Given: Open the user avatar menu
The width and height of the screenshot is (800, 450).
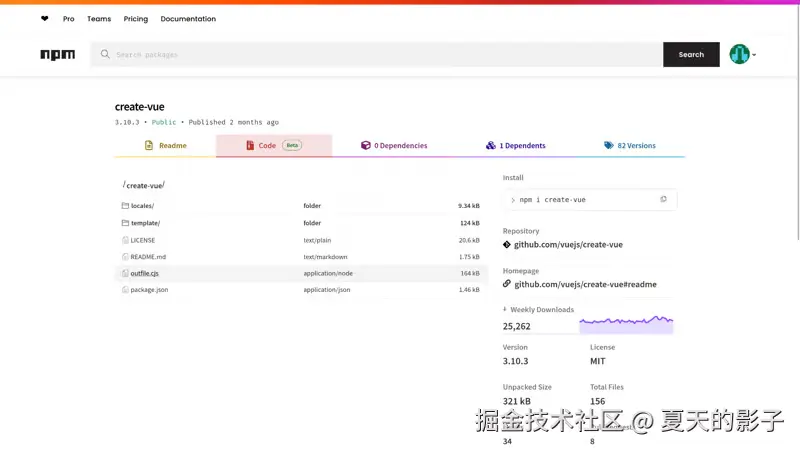Looking at the screenshot, I should pyautogui.click(x=742, y=54).
